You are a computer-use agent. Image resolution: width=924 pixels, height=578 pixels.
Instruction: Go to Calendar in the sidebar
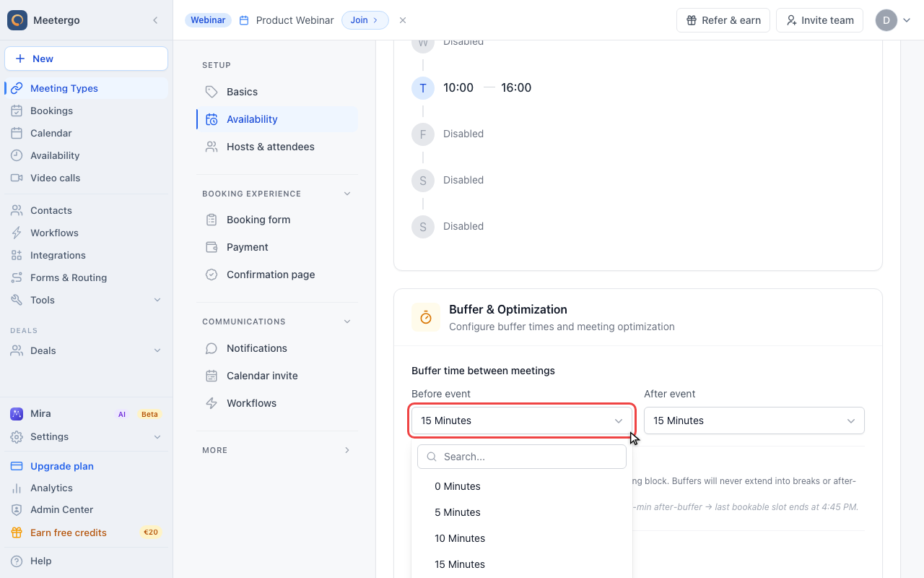[x=87, y=133]
